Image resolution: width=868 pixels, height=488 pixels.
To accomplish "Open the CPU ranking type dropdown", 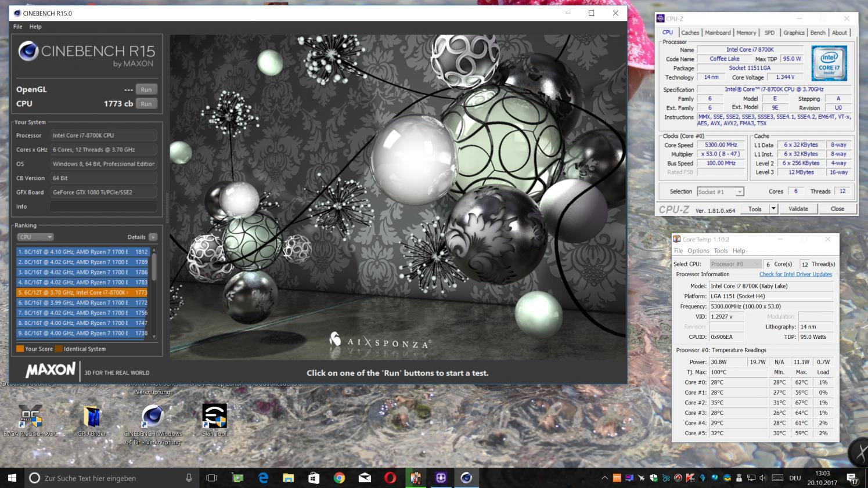I will tap(35, 237).
